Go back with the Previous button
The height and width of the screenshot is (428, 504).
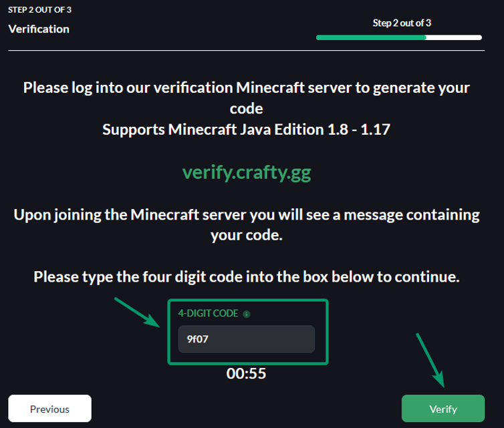(50, 409)
